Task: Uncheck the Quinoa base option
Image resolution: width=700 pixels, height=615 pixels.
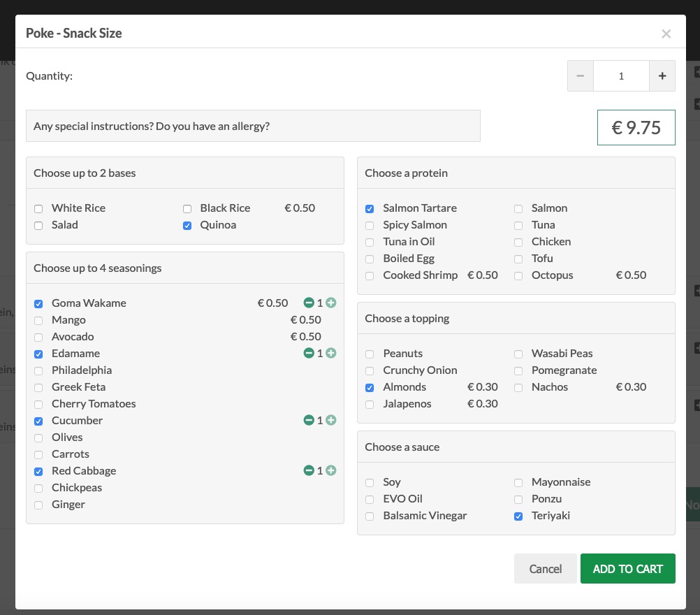Action: coord(187,225)
